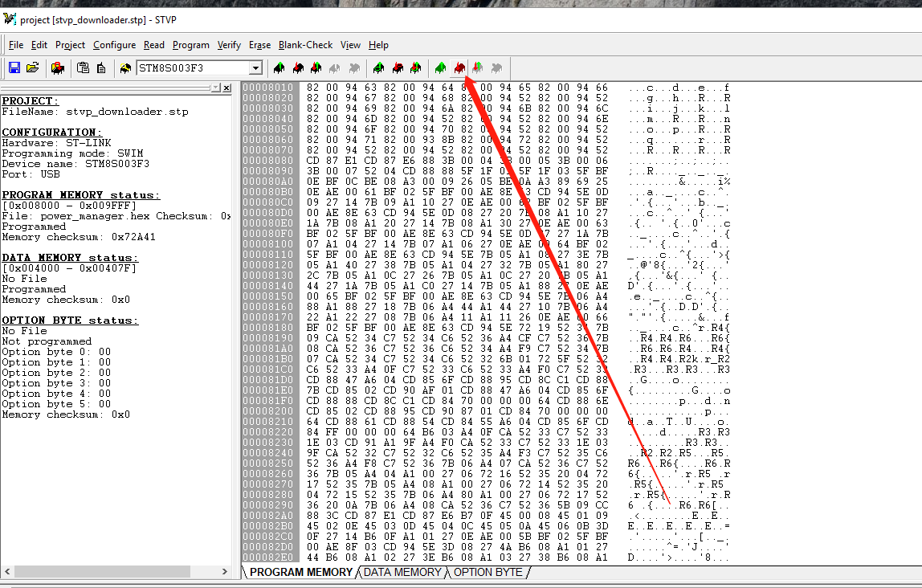Click the info panel's small dropdown arrow

tap(216, 88)
